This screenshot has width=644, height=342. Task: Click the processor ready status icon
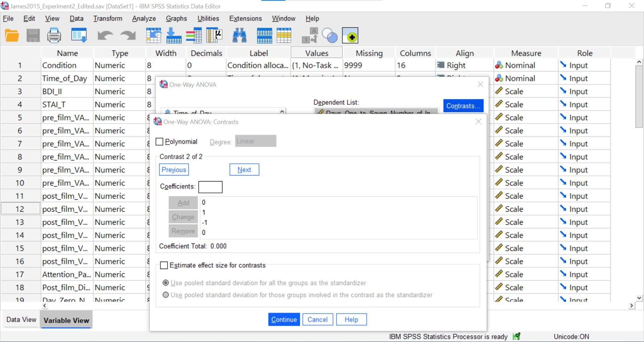[x=517, y=336]
